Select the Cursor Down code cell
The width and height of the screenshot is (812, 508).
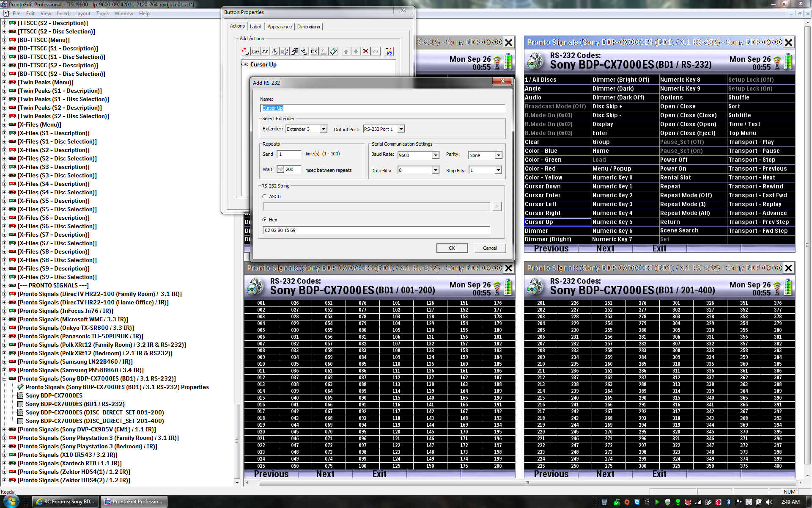(x=557, y=186)
